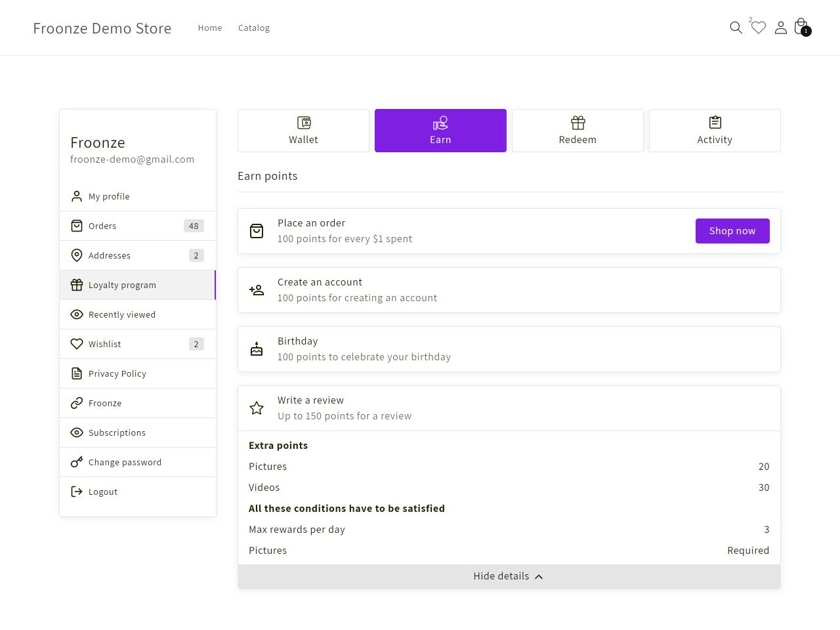Click the Froonze Demo Store title

(102, 28)
